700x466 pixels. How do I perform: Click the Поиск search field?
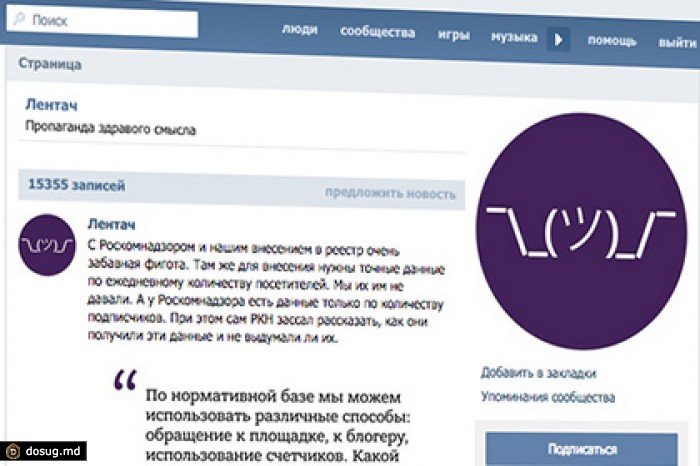pyautogui.click(x=102, y=21)
